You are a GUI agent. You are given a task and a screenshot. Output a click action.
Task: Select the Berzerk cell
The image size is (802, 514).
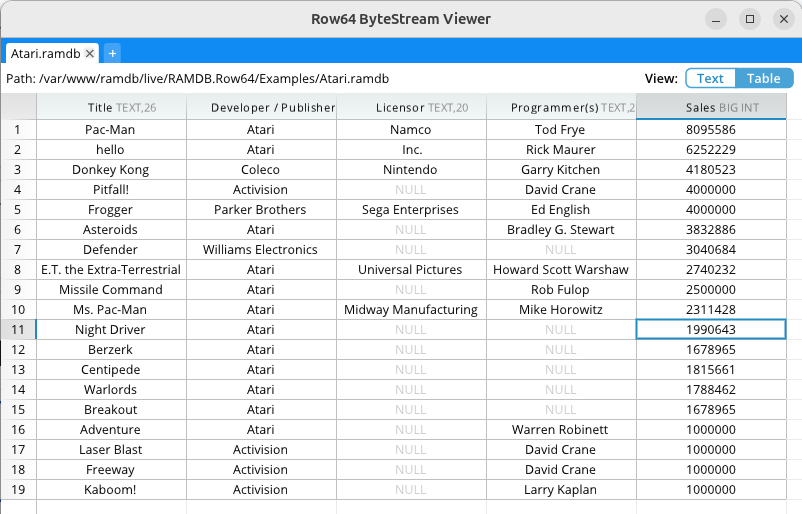112,349
